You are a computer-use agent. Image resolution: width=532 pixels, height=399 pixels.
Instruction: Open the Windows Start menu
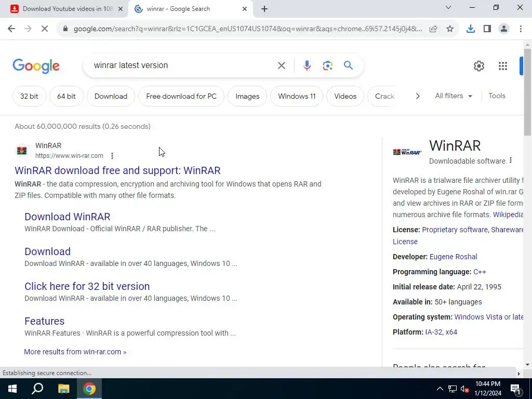pos(12,389)
